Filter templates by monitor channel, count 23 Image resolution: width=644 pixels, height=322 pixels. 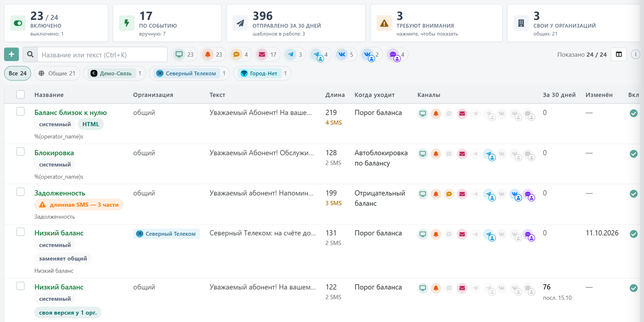[x=185, y=54]
